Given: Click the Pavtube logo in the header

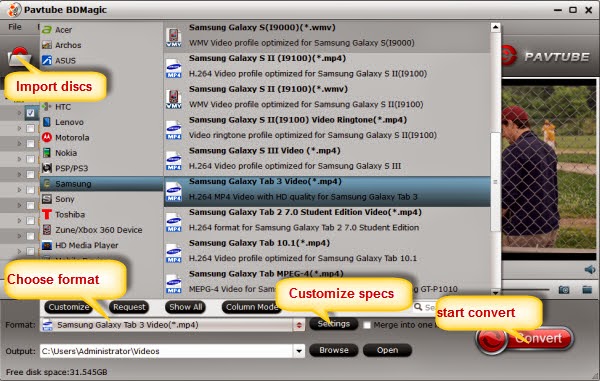Looking at the screenshot, I should click(x=545, y=56).
